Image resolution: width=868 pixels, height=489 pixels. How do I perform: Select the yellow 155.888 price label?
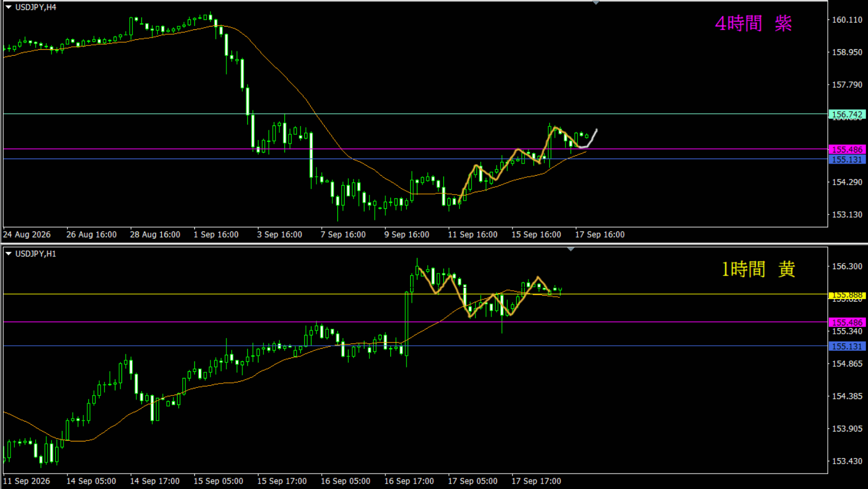[847, 295]
